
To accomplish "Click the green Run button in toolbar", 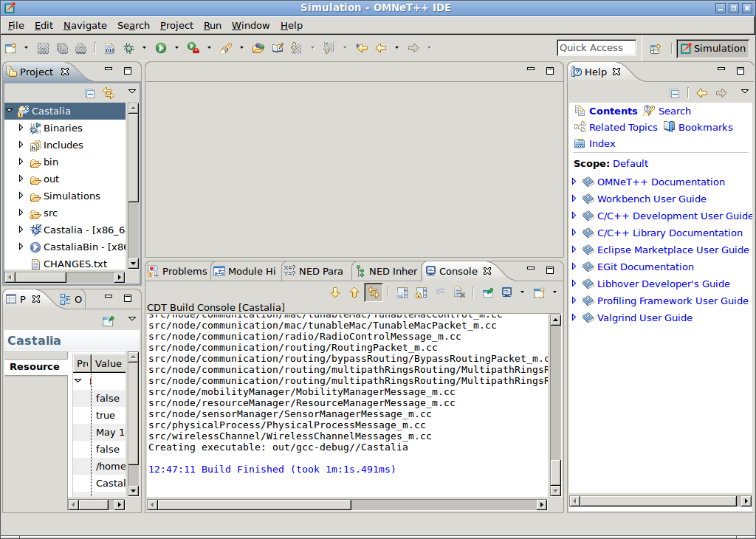I will [x=161, y=48].
